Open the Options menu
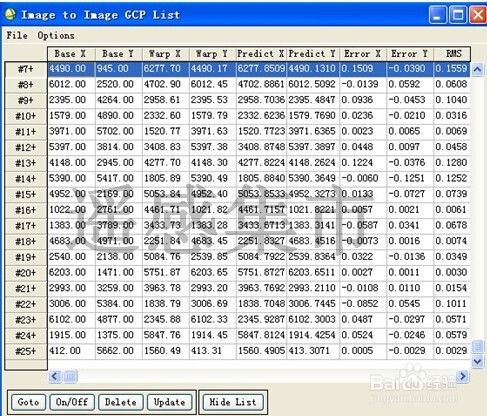 [56, 35]
